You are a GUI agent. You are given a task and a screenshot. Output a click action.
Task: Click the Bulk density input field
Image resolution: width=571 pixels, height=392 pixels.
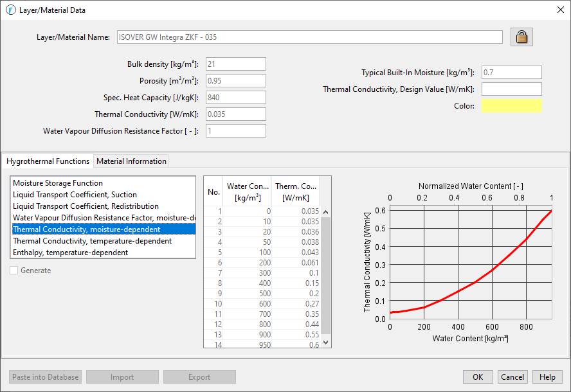(235, 64)
